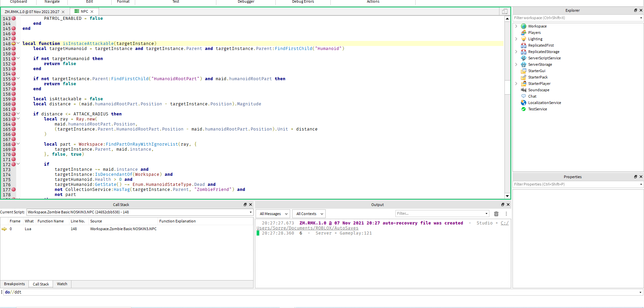This screenshot has height=308, width=644.
Task: Undock the Properties panel
Action: (x=635, y=177)
